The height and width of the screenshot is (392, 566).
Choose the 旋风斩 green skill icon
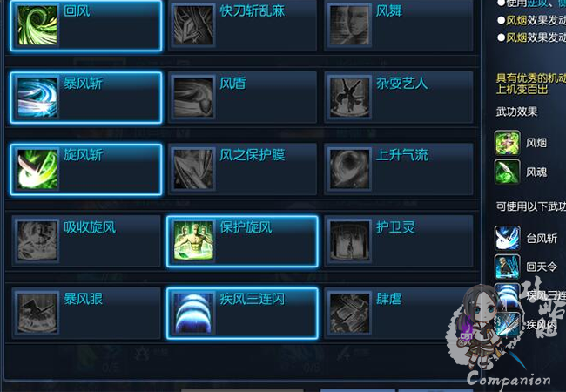37,169
